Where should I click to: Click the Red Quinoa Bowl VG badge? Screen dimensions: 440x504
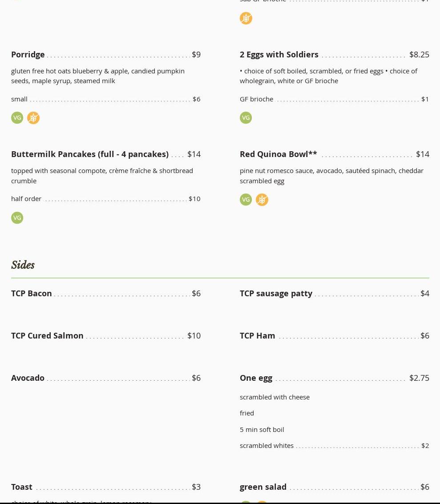point(246,199)
